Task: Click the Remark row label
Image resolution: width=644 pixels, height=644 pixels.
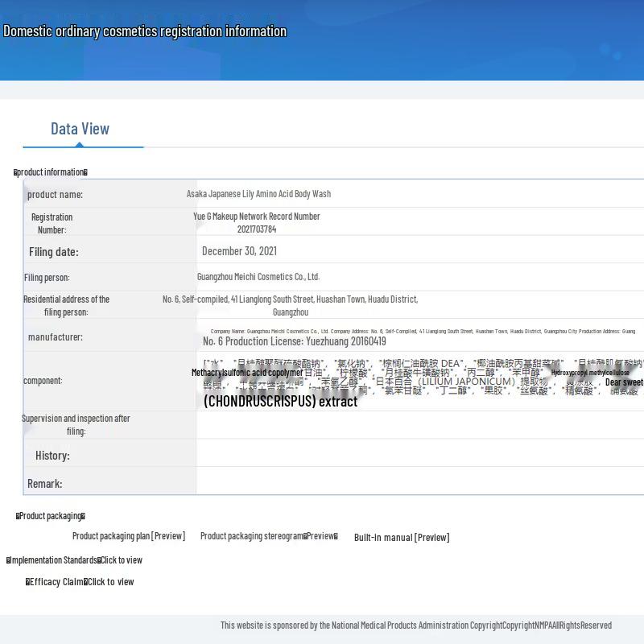Action: coord(44,484)
